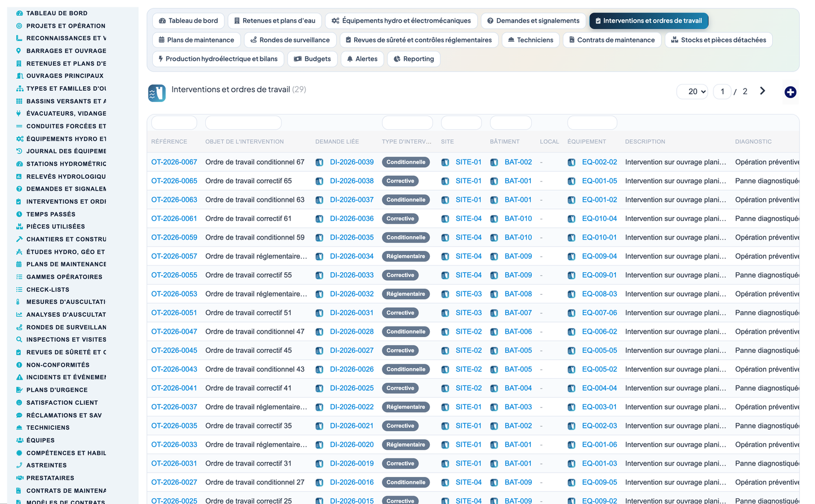Click record icon beside DI-2026-0039
815x504 pixels.
point(319,162)
